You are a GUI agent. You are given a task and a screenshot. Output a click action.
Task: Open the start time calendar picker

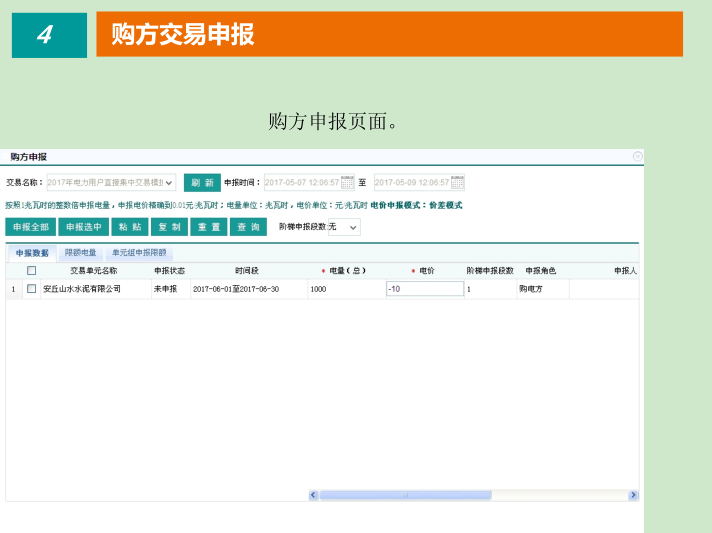[347, 183]
